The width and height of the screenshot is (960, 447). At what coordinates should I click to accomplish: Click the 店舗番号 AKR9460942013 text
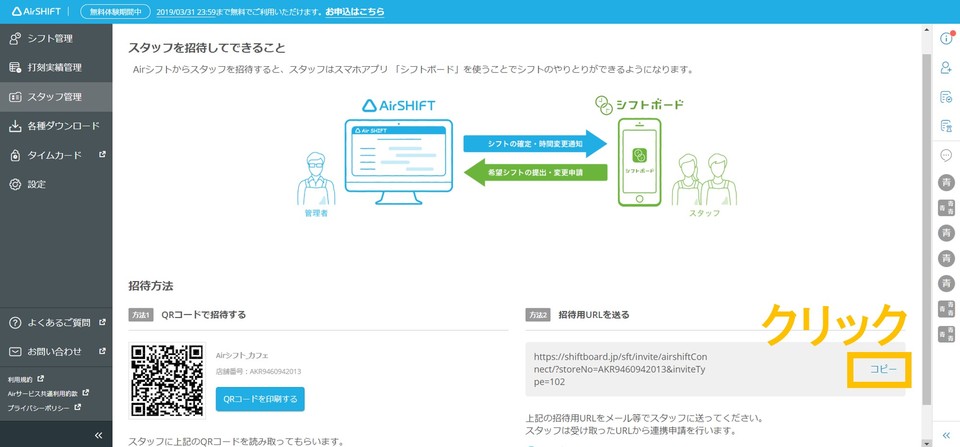tap(258, 371)
